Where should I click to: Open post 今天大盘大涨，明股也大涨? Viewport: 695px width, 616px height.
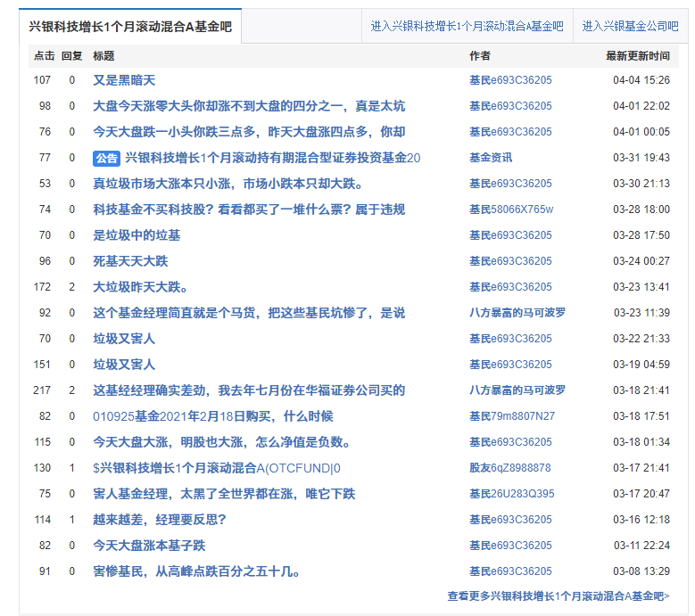[222, 442]
